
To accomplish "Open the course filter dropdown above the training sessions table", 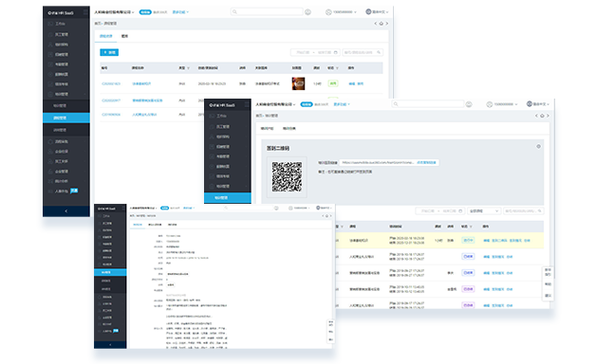I will pos(483,210).
